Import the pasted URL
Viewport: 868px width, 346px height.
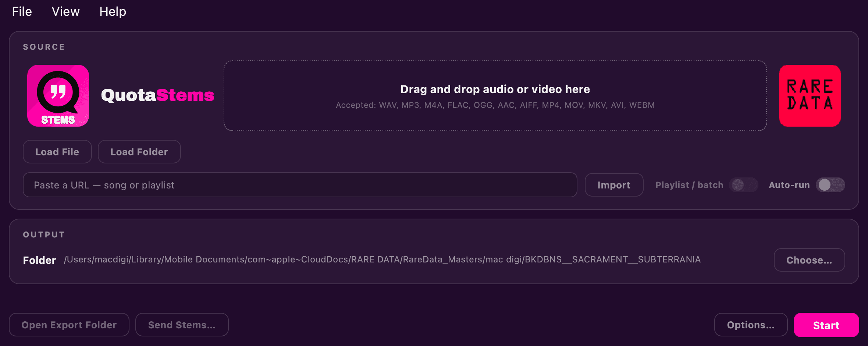click(x=614, y=185)
